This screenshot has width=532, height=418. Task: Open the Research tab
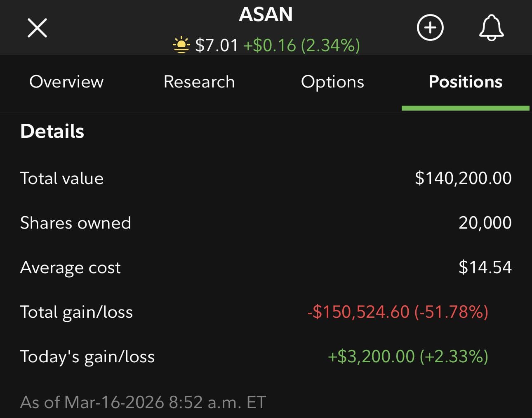point(199,82)
